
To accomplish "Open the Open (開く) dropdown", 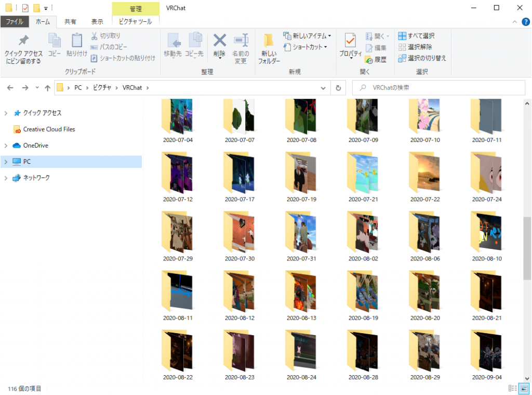I will (x=377, y=36).
